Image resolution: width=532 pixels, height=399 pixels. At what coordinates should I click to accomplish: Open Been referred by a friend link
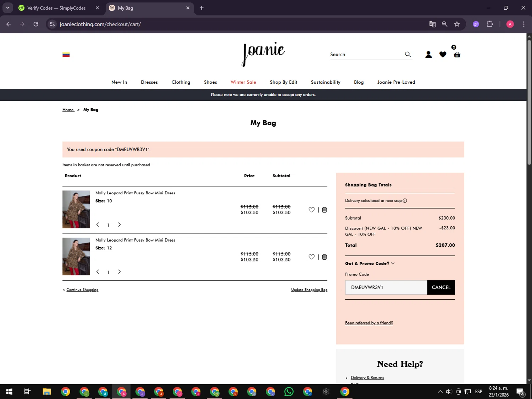pos(369,323)
